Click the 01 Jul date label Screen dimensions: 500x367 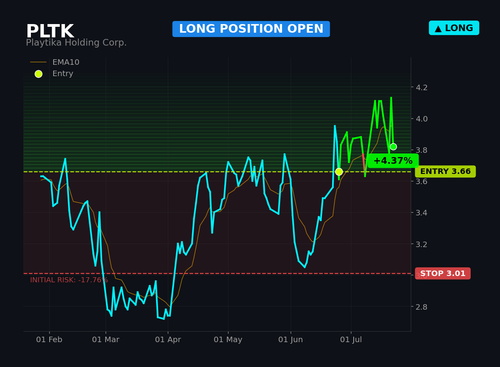pyautogui.click(x=351, y=339)
